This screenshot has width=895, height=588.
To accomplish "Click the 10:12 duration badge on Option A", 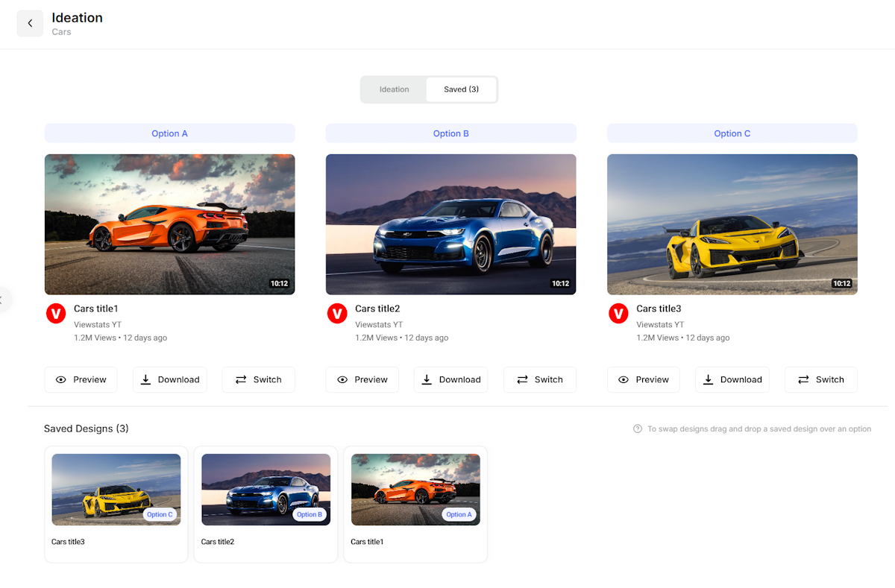I will (280, 283).
